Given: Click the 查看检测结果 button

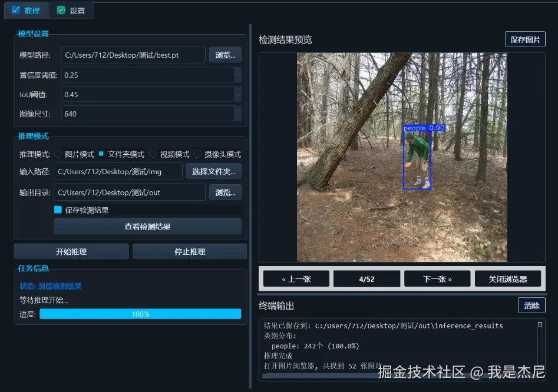Looking at the screenshot, I should click(147, 227).
